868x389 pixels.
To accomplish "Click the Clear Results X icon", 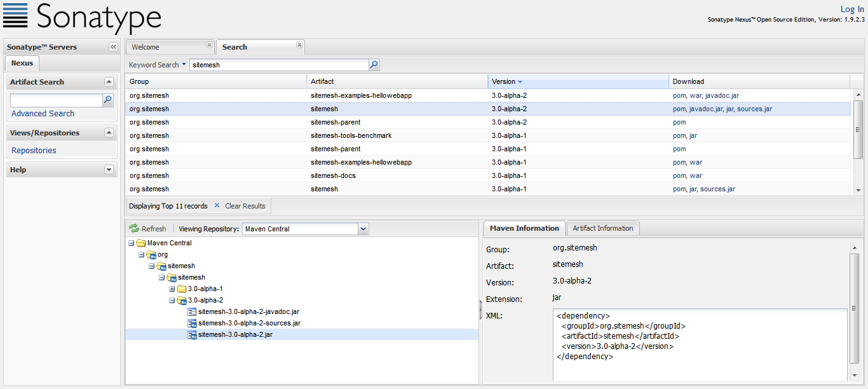I will (217, 206).
